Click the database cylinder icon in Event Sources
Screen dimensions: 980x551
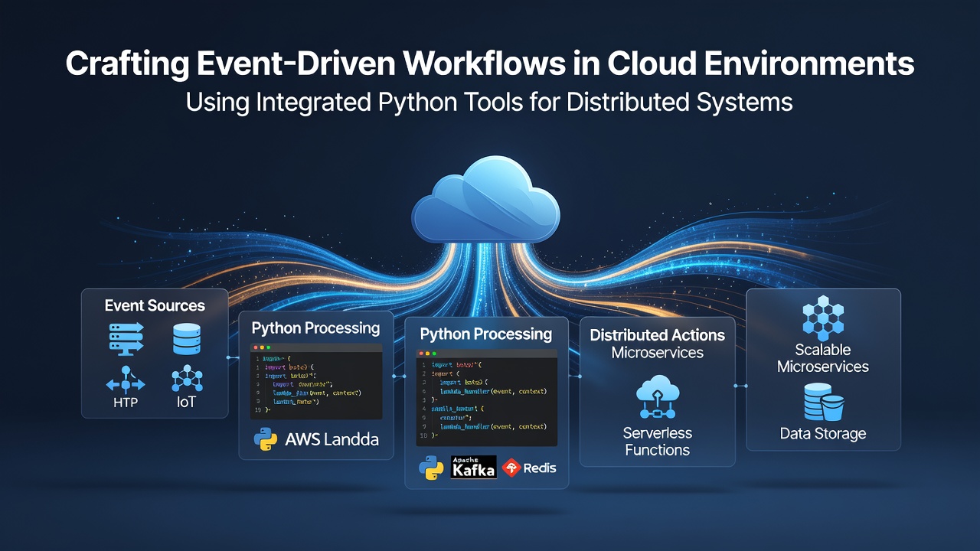[x=187, y=339]
